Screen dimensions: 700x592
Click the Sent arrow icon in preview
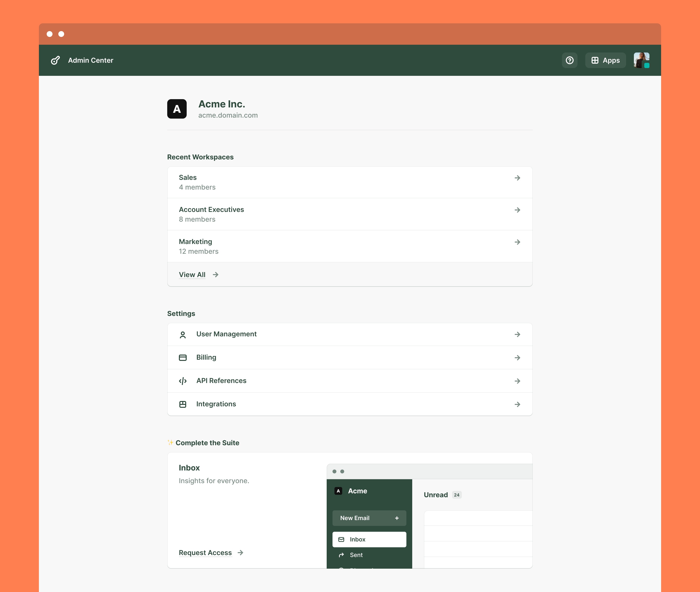pyautogui.click(x=341, y=555)
